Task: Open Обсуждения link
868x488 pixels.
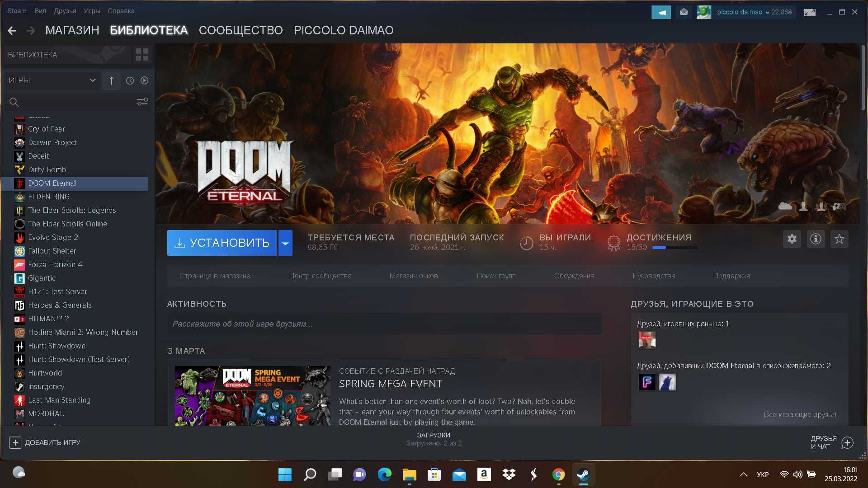Action: click(x=574, y=276)
